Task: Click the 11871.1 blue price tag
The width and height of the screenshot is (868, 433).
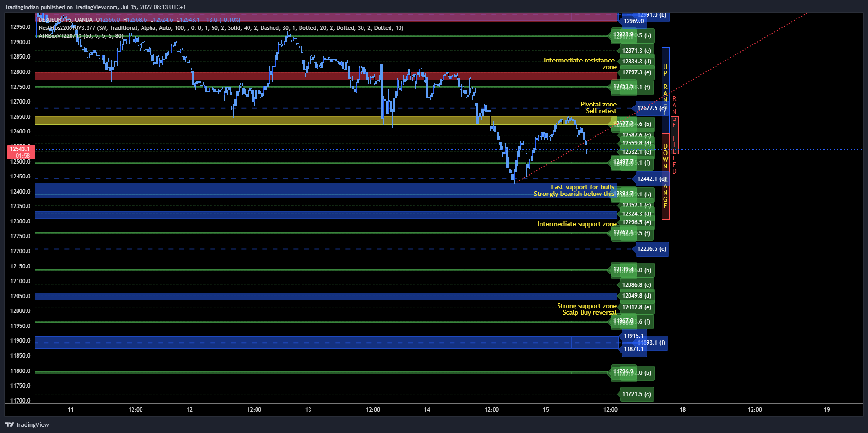Action: (634, 349)
